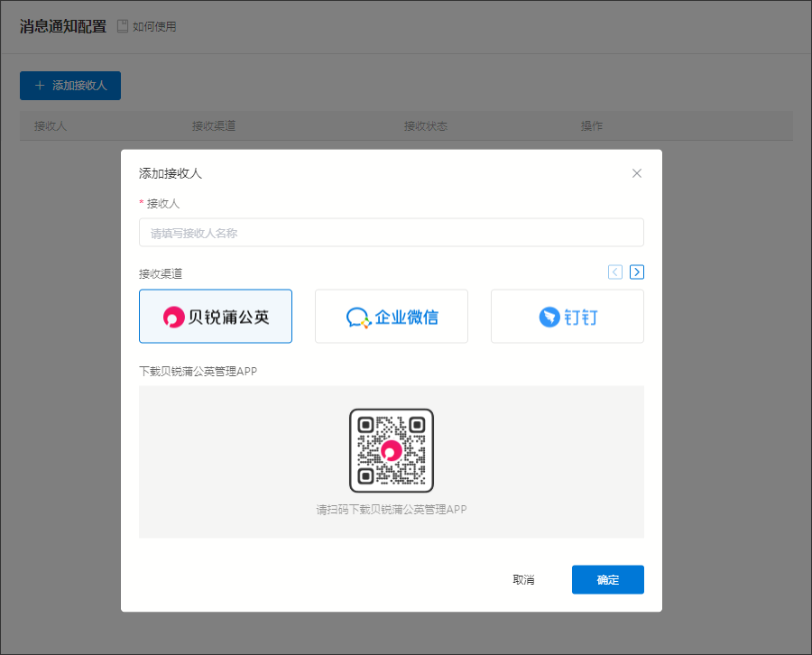The height and width of the screenshot is (655, 812).
Task: Select the 贝锐蒲公英 channel card
Action: pyautogui.click(x=216, y=317)
